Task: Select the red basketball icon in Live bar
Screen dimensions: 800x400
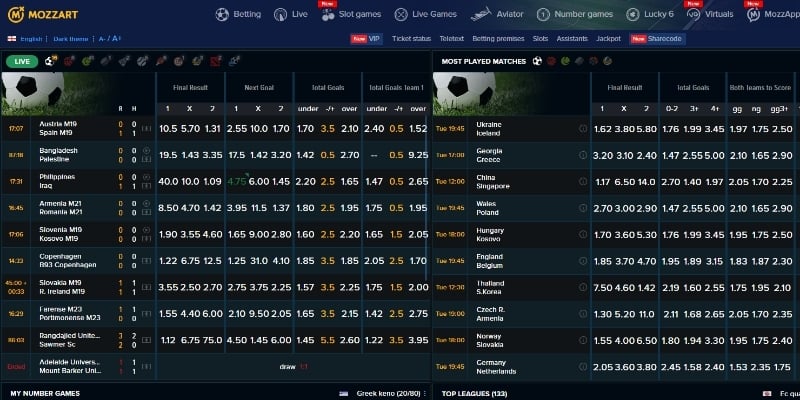Action: click(x=69, y=61)
